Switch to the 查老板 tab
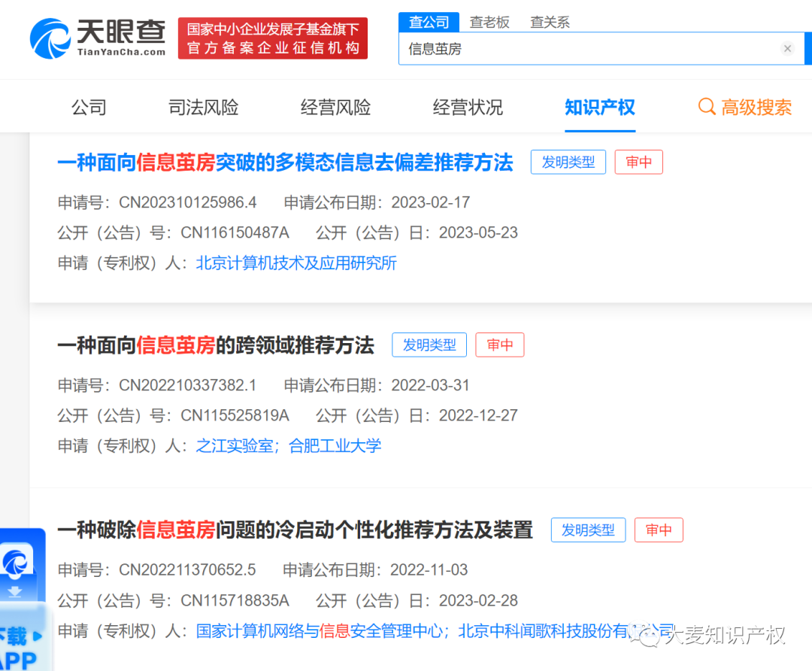The height and width of the screenshot is (671, 812). pos(489,22)
